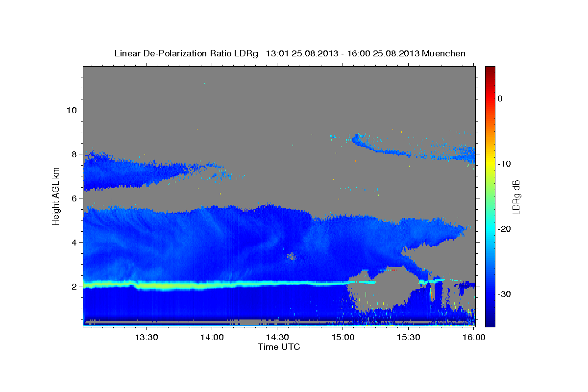Click the height label '4'
Image resolution: width=588 pixels, height=392 pixels.
(x=73, y=242)
